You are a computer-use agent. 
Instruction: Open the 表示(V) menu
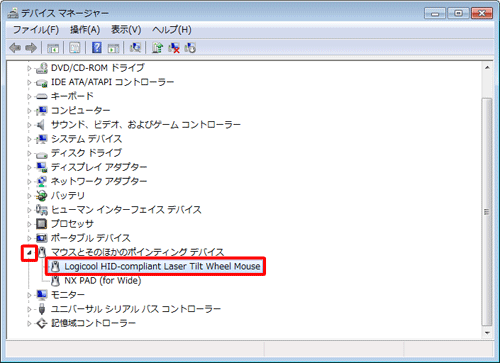tap(126, 30)
